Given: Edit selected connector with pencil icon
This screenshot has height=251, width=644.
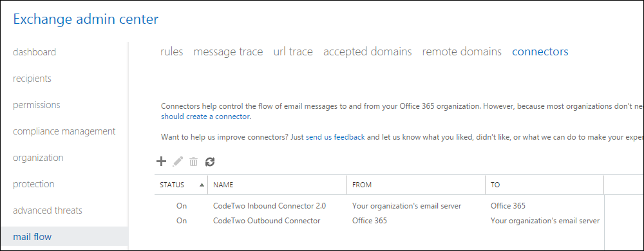Looking at the screenshot, I should [x=178, y=162].
